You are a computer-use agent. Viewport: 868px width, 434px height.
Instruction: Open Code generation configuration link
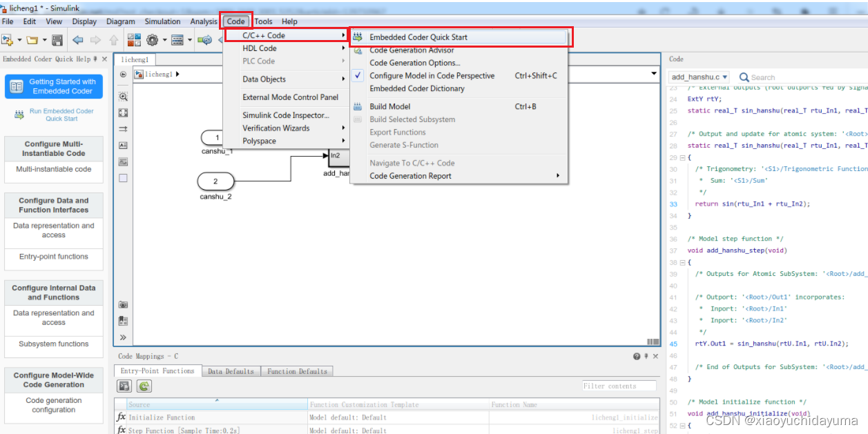tap(54, 405)
